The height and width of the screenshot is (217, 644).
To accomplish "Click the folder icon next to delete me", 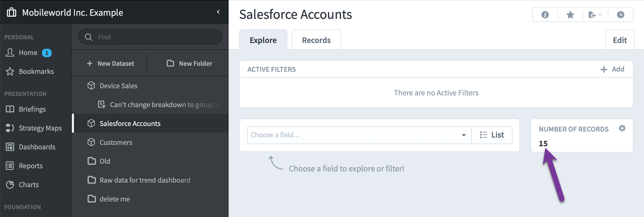I will (x=92, y=199).
